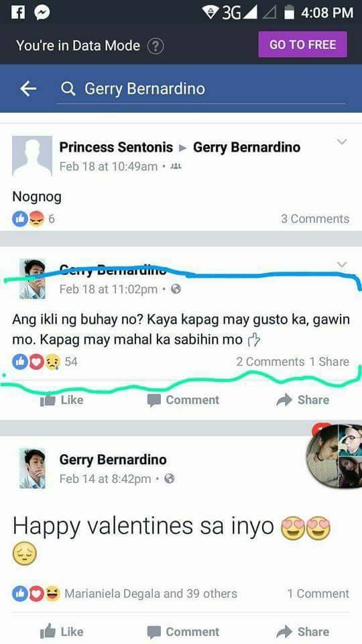Tap the back arrow in search bar
The width and height of the screenshot is (362, 644).
pos(28,89)
